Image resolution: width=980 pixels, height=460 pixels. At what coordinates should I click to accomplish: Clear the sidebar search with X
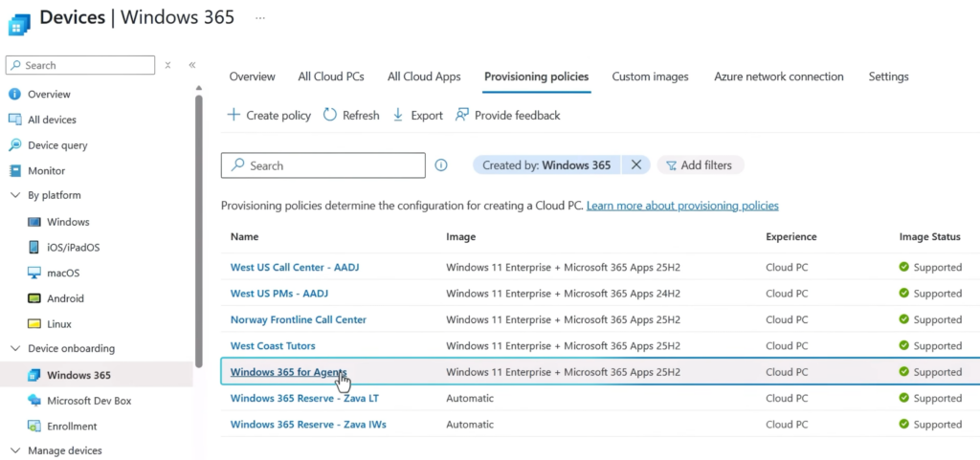coord(167,65)
